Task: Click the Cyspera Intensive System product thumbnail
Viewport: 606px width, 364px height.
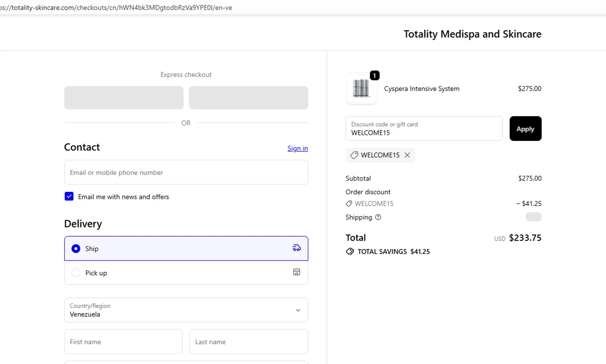Action: pos(362,88)
